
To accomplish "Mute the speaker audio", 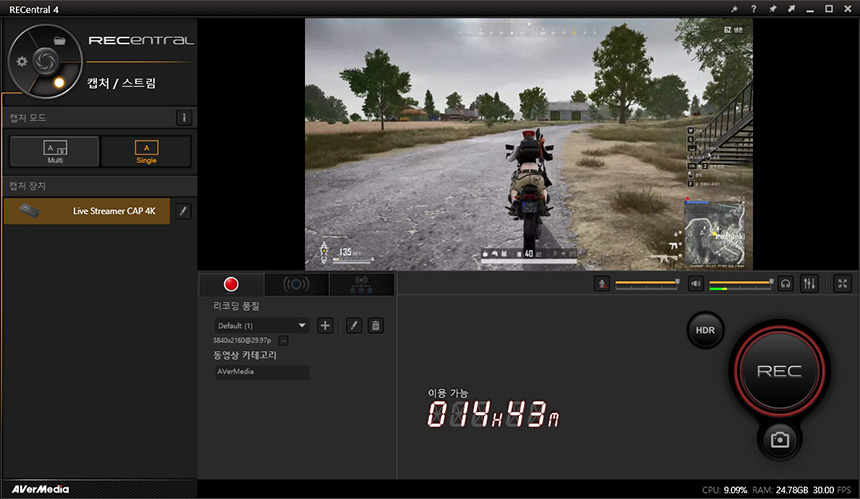I will point(695,283).
